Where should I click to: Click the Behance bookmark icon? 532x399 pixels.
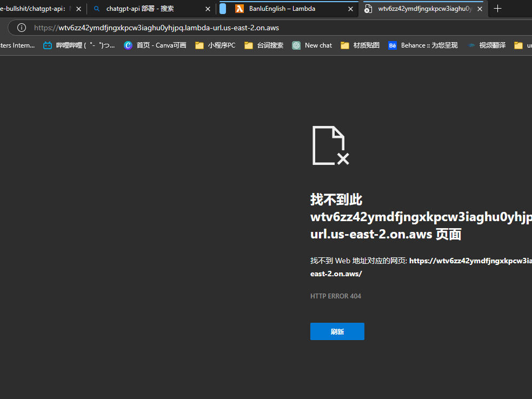(392, 45)
